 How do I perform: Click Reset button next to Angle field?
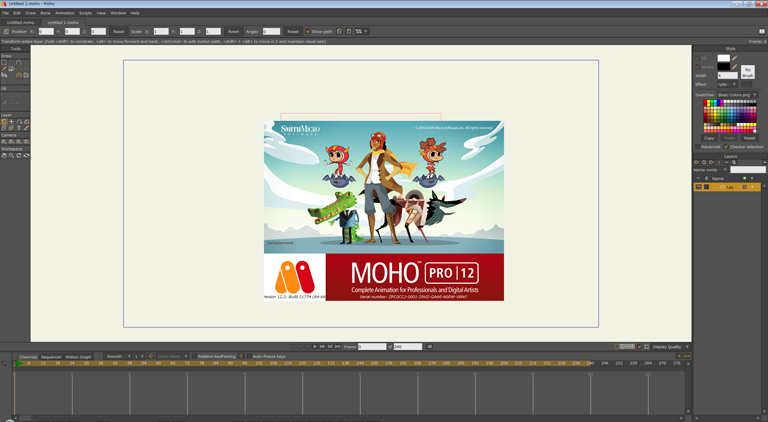pyautogui.click(x=293, y=31)
